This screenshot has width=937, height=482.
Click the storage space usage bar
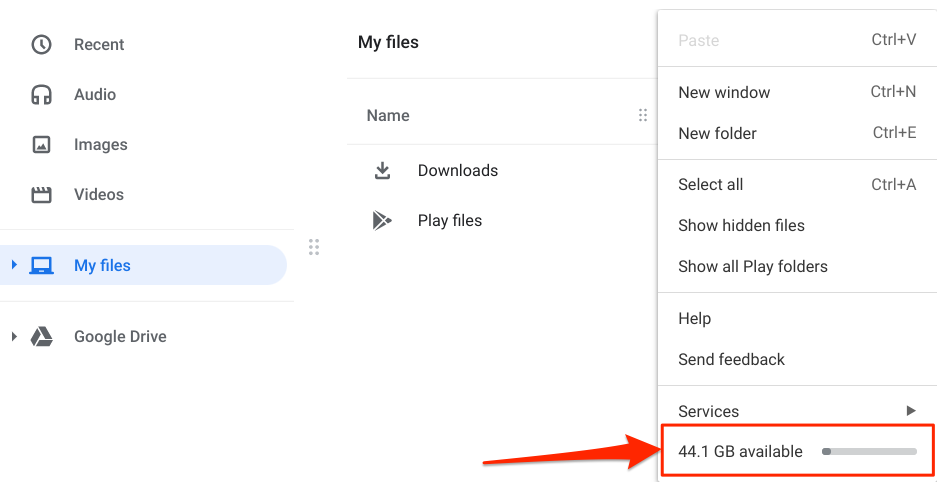point(869,452)
